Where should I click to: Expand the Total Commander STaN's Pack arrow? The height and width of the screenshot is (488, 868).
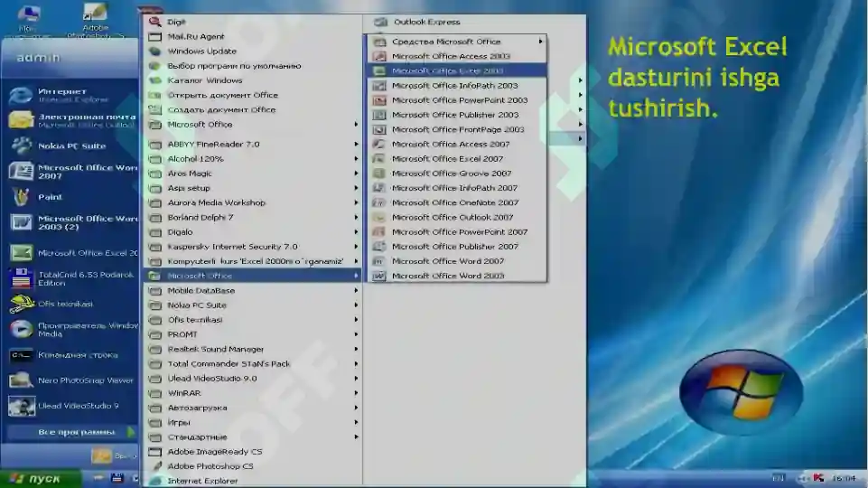click(356, 364)
